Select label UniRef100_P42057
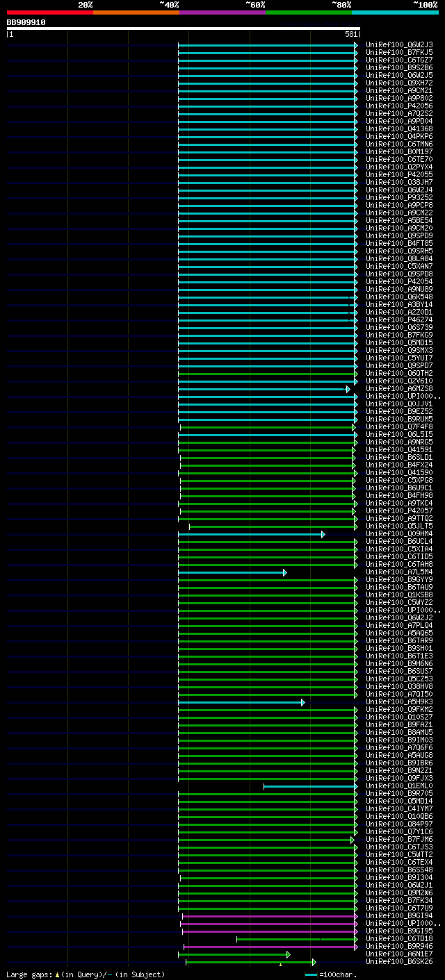This screenshot has height=980, width=445. (399, 510)
